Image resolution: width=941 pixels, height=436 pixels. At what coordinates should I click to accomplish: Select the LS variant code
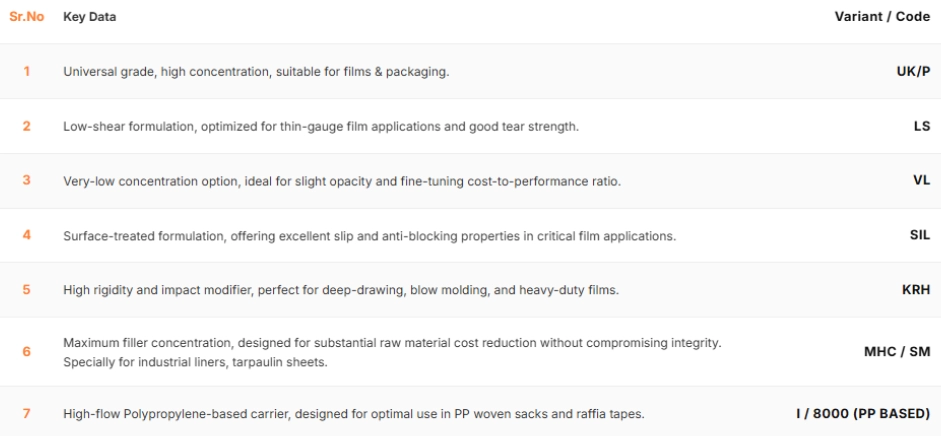[x=921, y=126]
